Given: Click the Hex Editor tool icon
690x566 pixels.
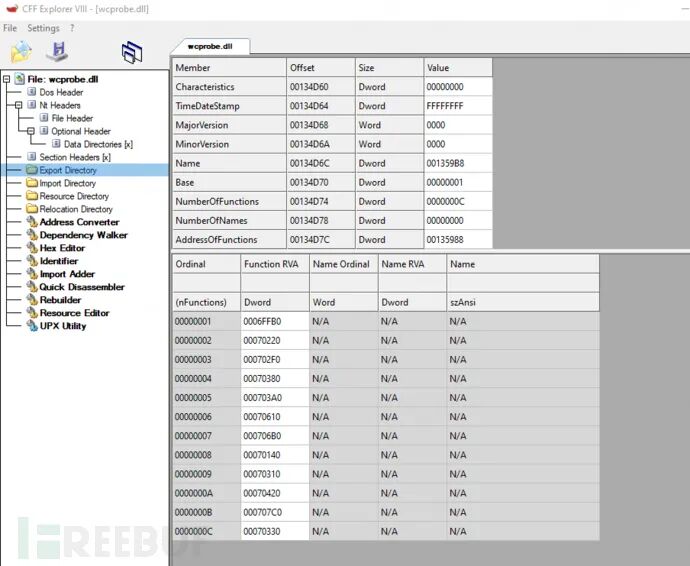Looking at the screenshot, I should click(32, 248).
